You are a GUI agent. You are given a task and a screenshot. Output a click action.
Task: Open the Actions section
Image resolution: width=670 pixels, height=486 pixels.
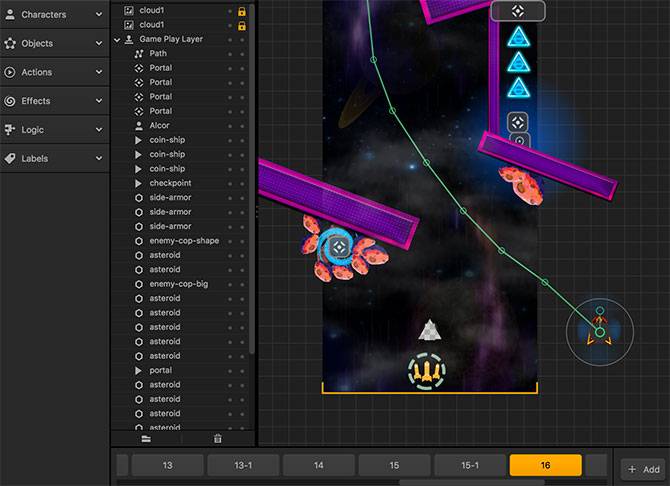tap(54, 72)
